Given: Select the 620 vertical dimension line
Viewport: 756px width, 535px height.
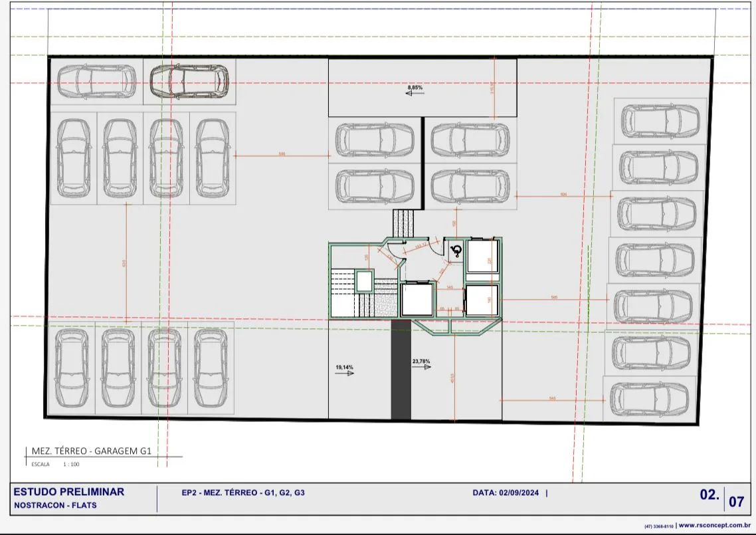Looking at the screenshot, I should coord(126,263).
